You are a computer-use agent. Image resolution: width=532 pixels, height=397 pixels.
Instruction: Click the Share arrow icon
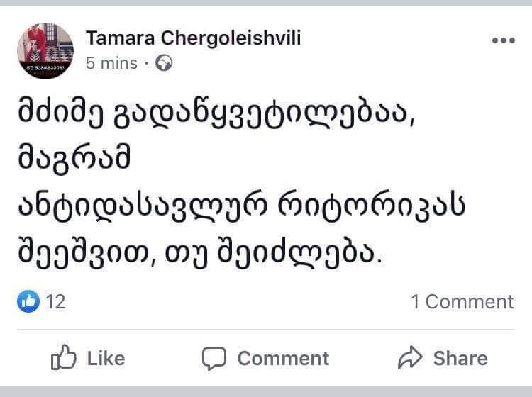pos(410,358)
